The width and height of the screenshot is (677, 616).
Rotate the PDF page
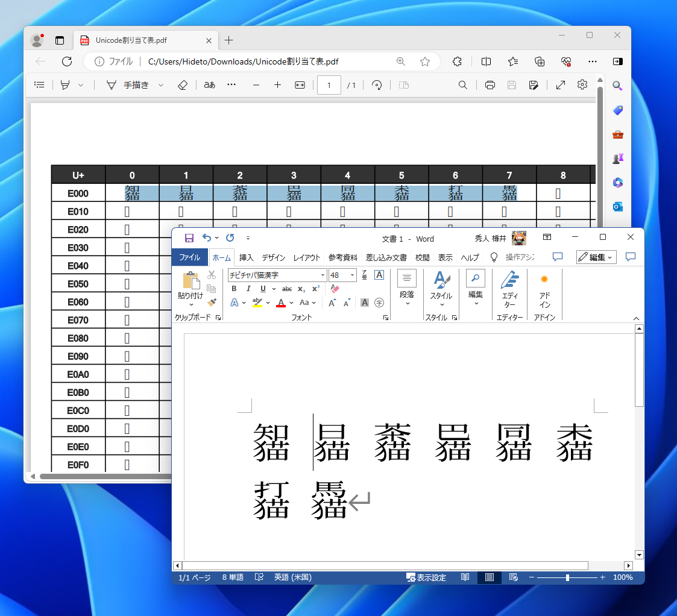tap(377, 85)
